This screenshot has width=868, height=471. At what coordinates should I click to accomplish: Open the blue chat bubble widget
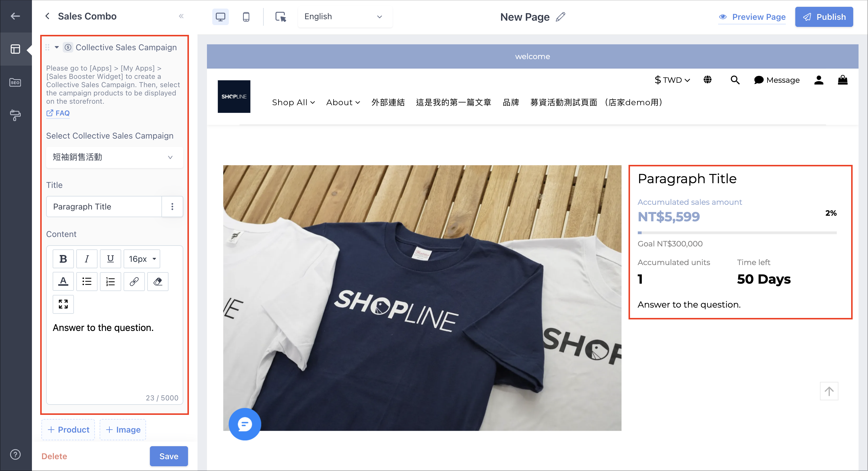tap(244, 424)
